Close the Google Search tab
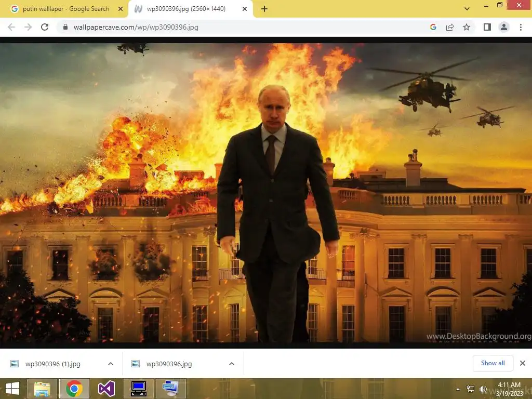532x399 pixels. coord(121,9)
